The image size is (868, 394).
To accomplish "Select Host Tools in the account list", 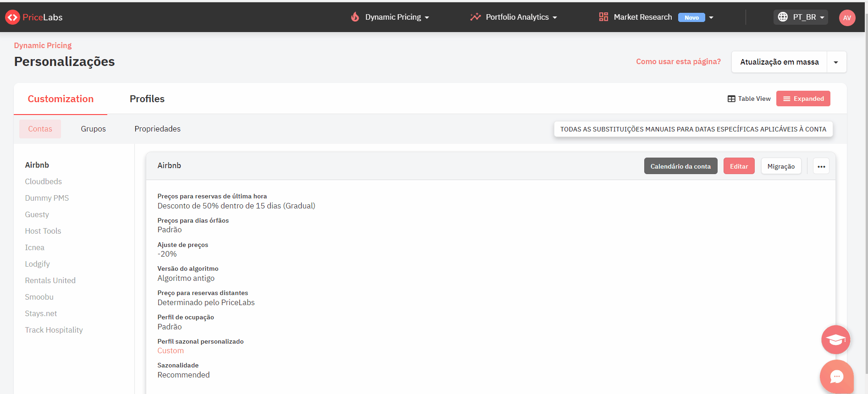I will point(43,231).
